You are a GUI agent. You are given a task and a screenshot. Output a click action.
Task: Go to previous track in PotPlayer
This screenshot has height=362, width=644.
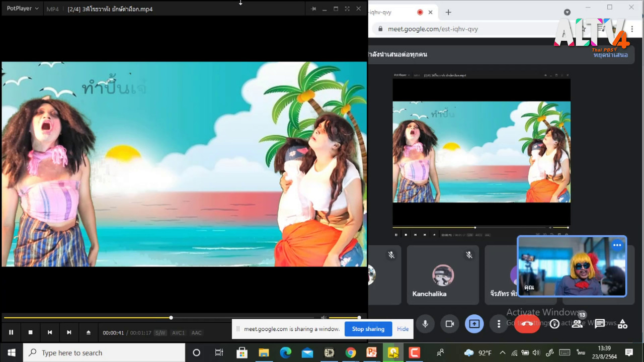pyautogui.click(x=50, y=332)
